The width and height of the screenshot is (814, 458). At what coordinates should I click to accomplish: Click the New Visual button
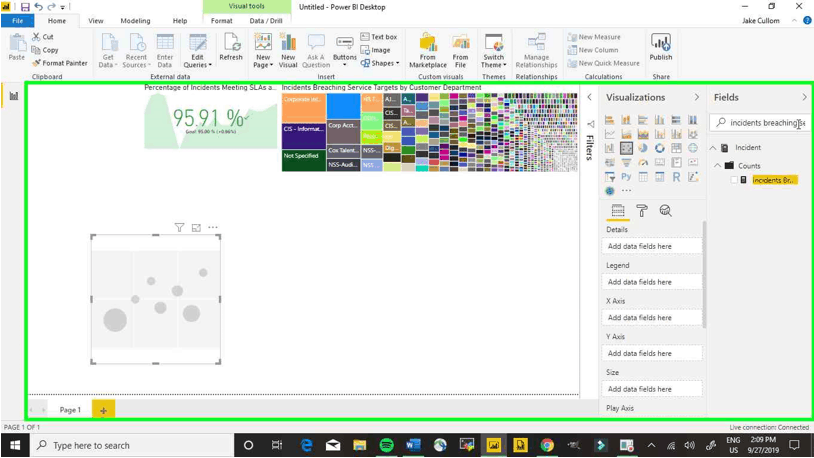[288, 50]
